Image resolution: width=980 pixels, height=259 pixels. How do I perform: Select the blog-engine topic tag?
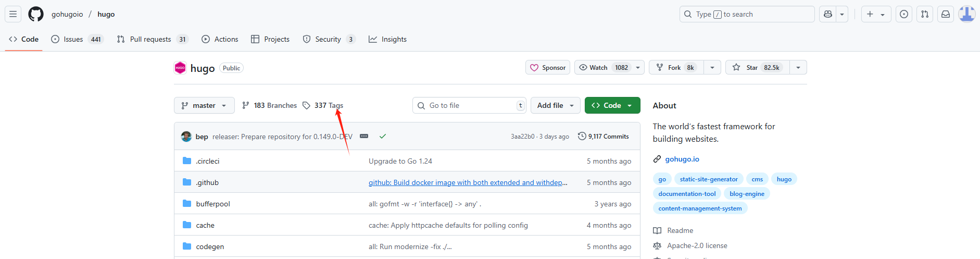point(747,194)
